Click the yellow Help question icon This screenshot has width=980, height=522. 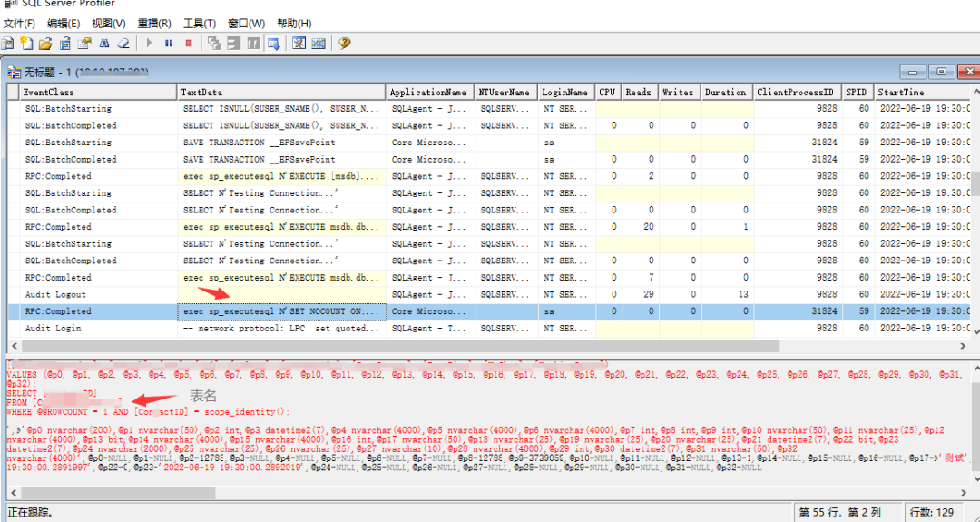pyautogui.click(x=345, y=44)
